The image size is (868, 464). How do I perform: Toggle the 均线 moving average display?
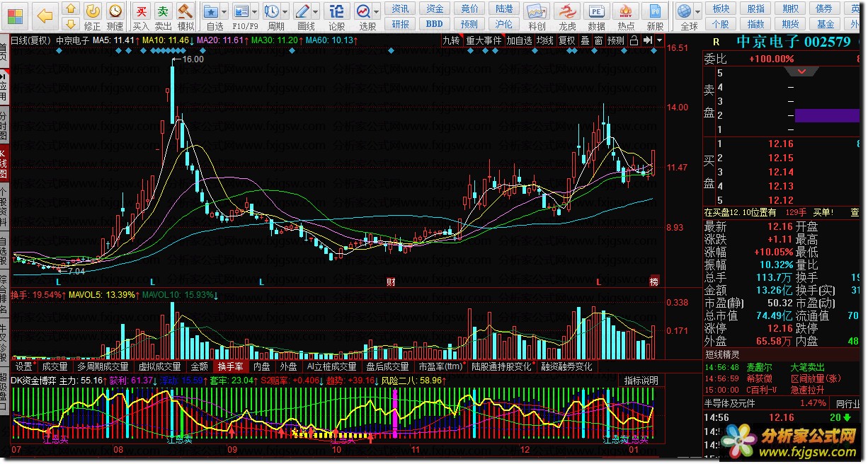(x=544, y=40)
